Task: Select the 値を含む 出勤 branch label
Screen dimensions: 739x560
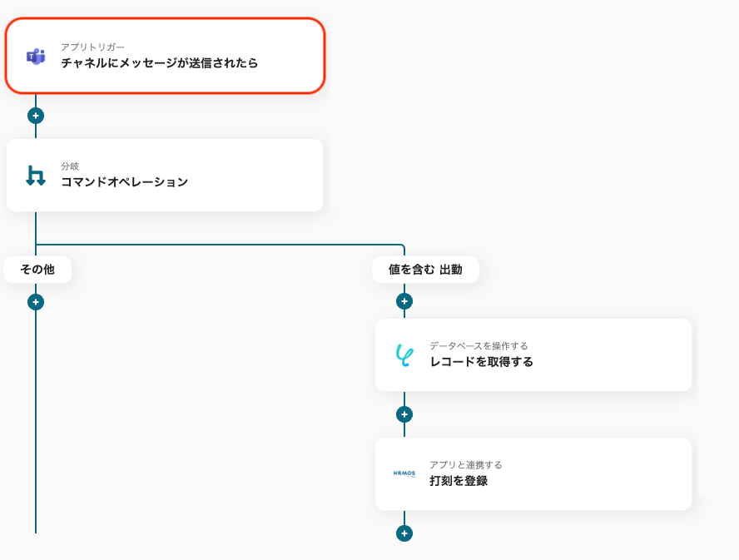Action: click(425, 270)
